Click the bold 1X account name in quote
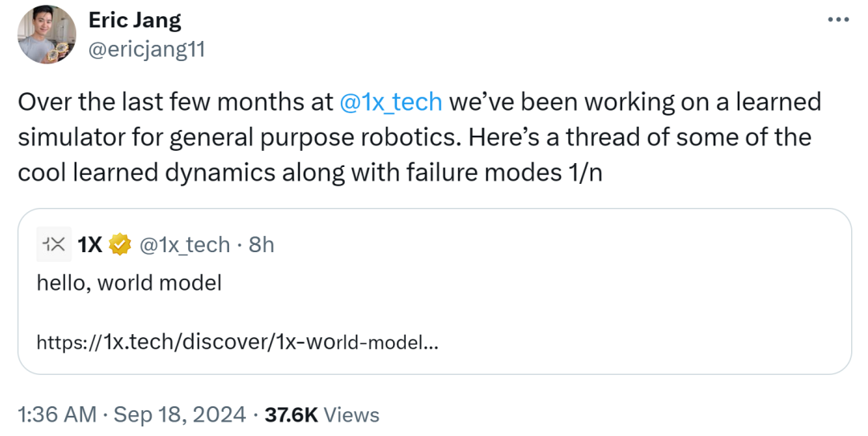868x436 pixels. tap(90, 244)
